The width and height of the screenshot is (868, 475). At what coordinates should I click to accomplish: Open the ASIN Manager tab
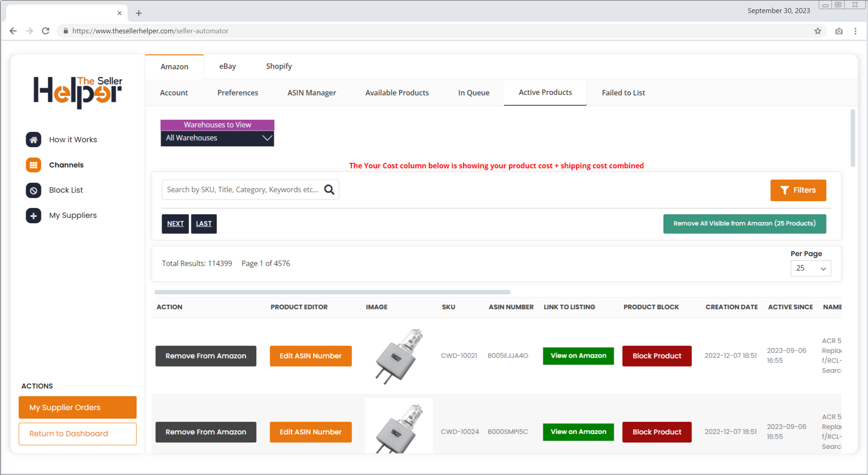click(312, 93)
